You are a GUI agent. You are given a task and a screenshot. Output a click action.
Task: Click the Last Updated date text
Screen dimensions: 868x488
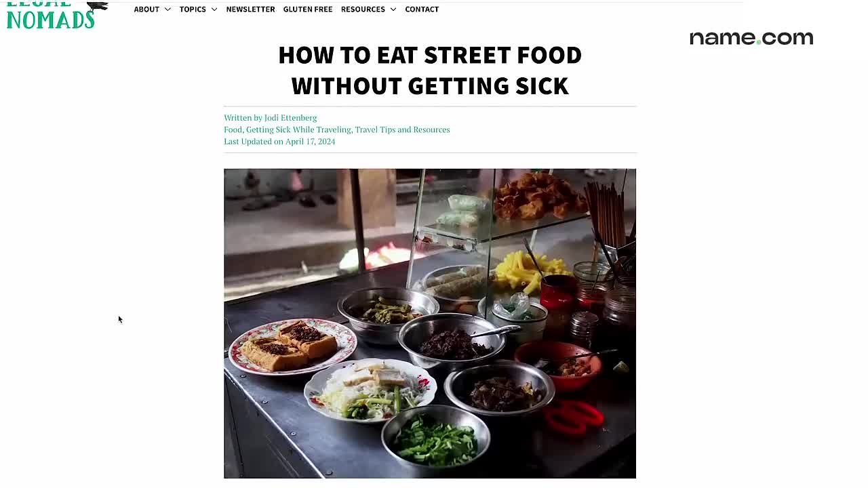pyautogui.click(x=279, y=142)
